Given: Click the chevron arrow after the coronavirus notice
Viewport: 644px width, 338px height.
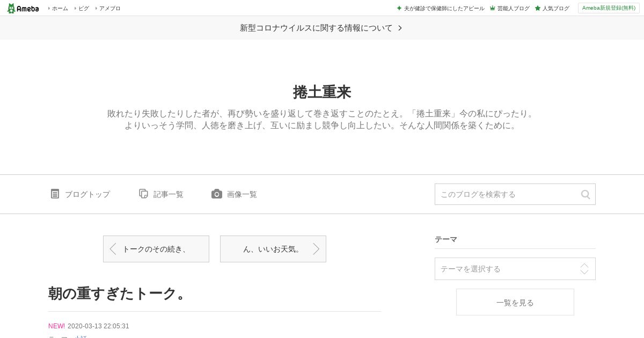Looking at the screenshot, I should 400,28.
